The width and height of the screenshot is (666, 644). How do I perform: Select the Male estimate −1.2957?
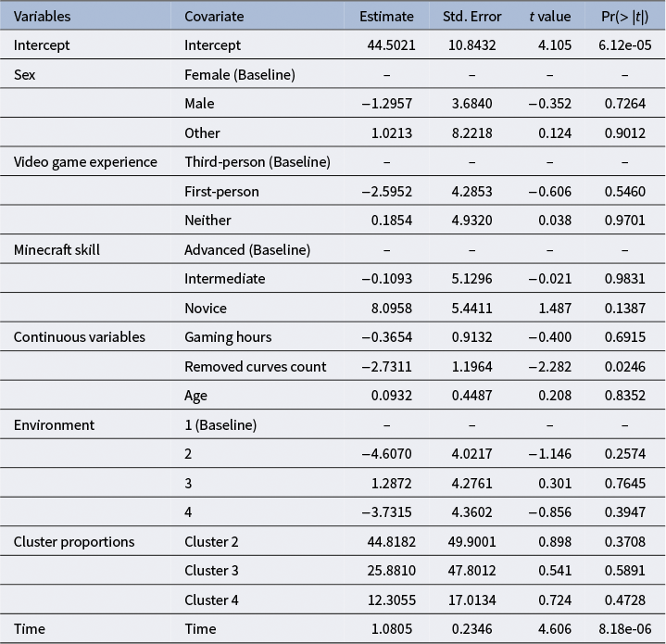click(387, 104)
